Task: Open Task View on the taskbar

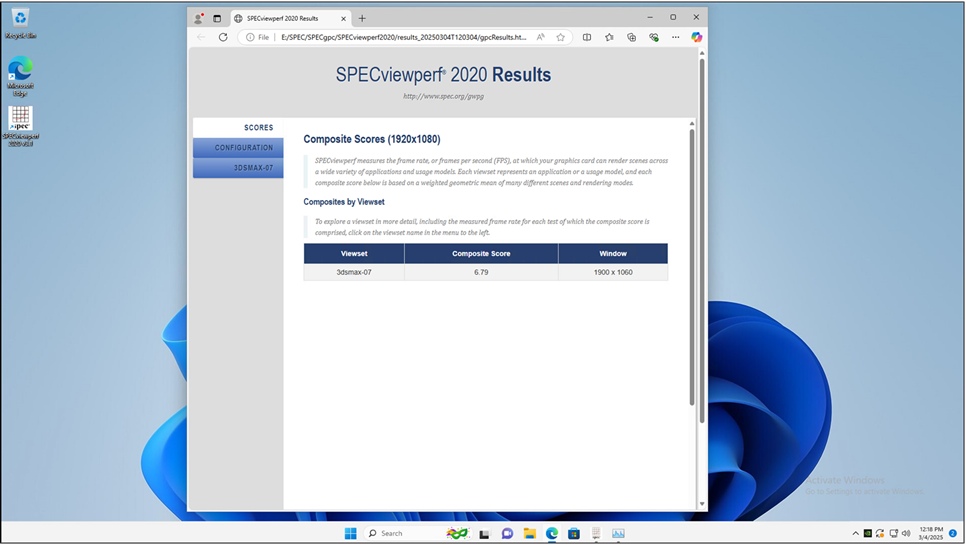Action: click(484, 533)
